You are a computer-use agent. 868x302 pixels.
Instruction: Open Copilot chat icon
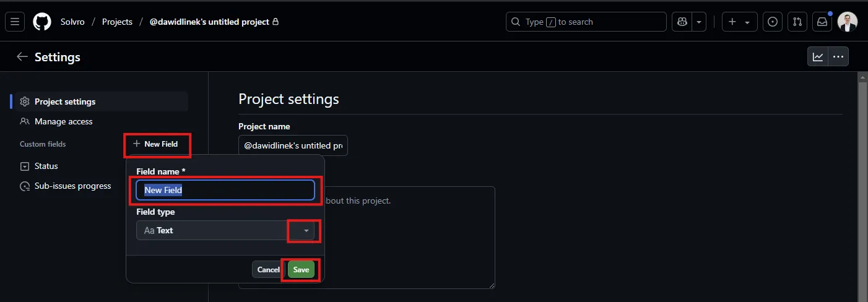(682, 22)
